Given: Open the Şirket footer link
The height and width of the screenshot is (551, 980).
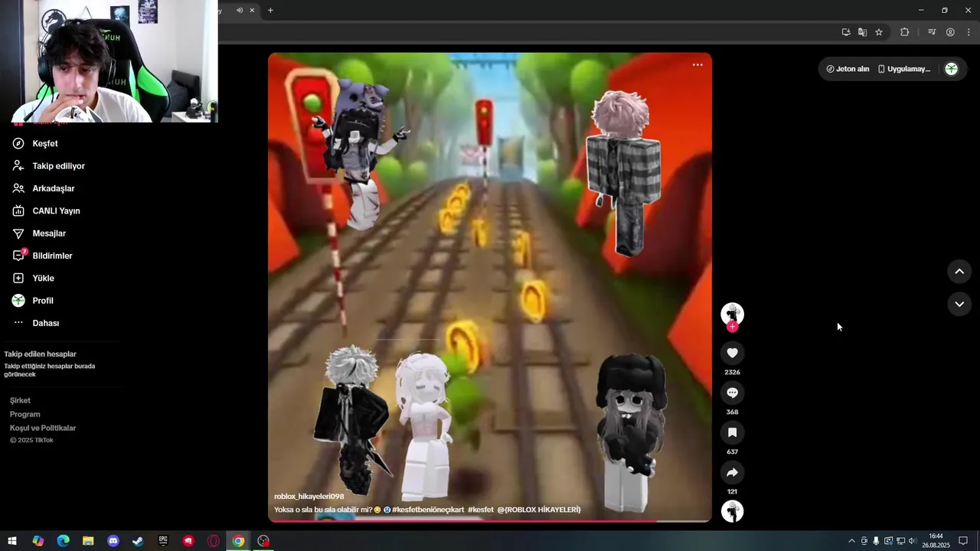Looking at the screenshot, I should pos(20,400).
